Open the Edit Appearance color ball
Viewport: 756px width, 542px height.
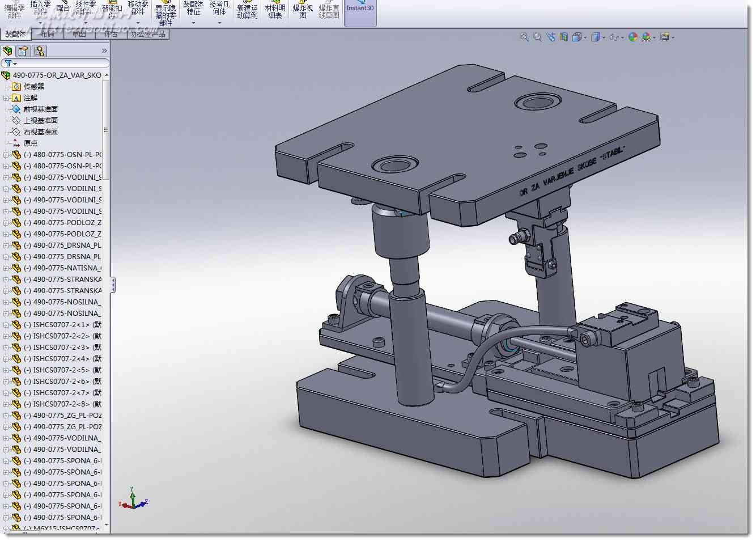[632, 37]
